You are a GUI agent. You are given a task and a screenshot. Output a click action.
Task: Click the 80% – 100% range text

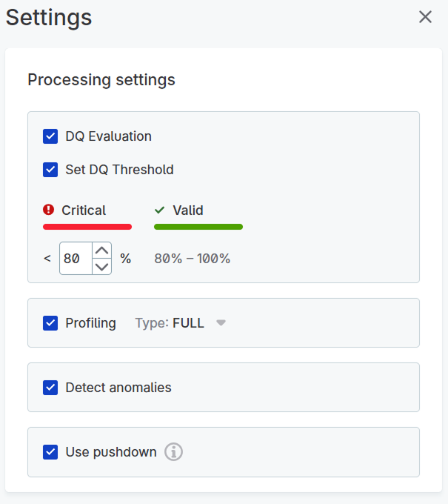(192, 259)
